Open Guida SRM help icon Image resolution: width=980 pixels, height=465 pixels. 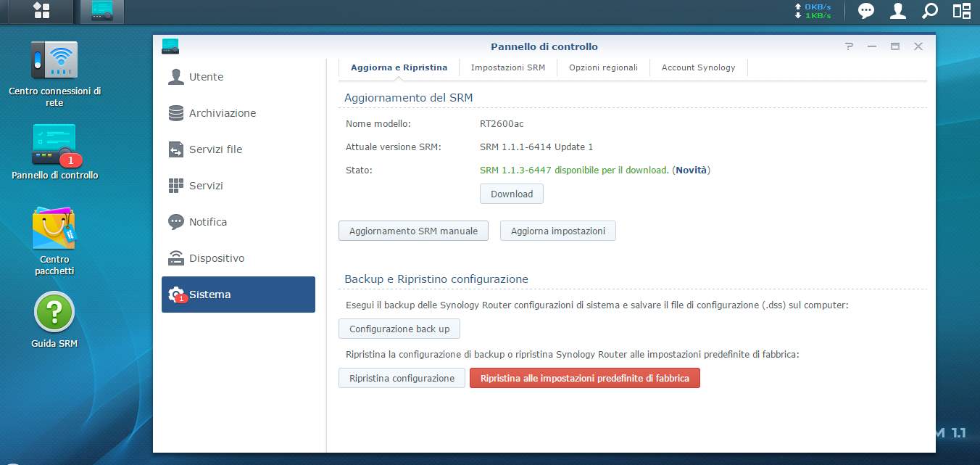click(x=54, y=320)
